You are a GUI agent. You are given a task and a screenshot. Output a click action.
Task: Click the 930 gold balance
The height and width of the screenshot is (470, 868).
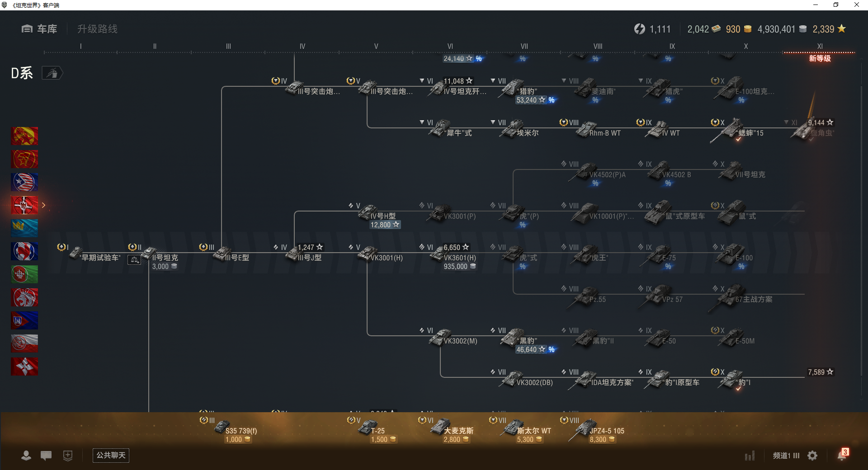pyautogui.click(x=739, y=29)
